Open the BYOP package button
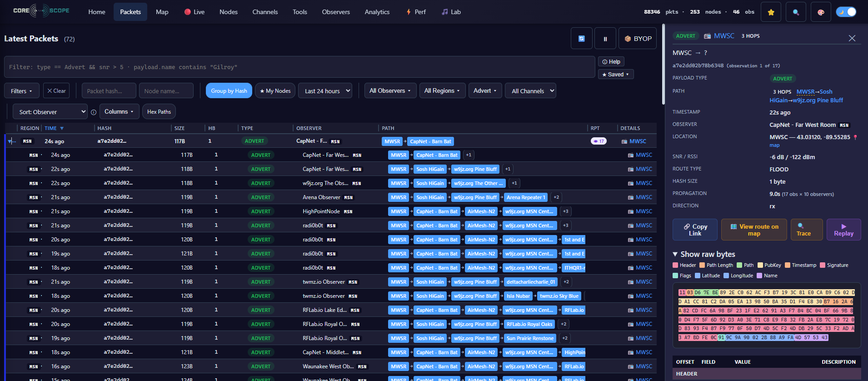 coord(638,39)
